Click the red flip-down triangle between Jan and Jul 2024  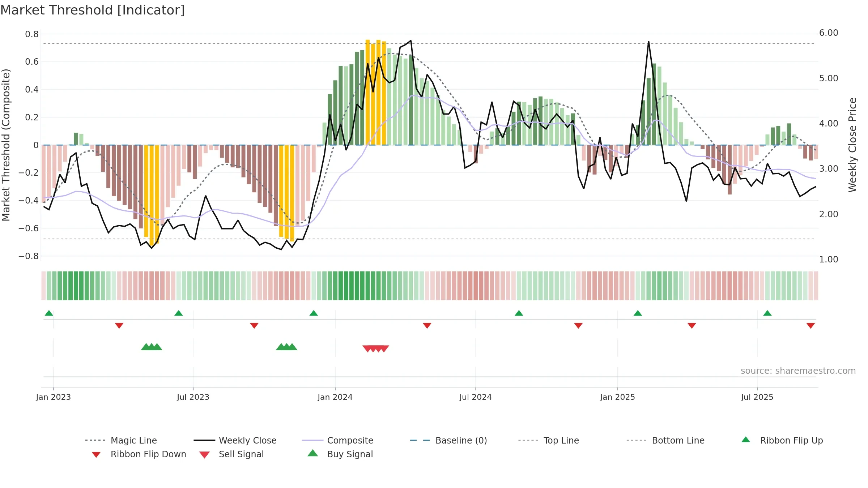[x=427, y=326]
